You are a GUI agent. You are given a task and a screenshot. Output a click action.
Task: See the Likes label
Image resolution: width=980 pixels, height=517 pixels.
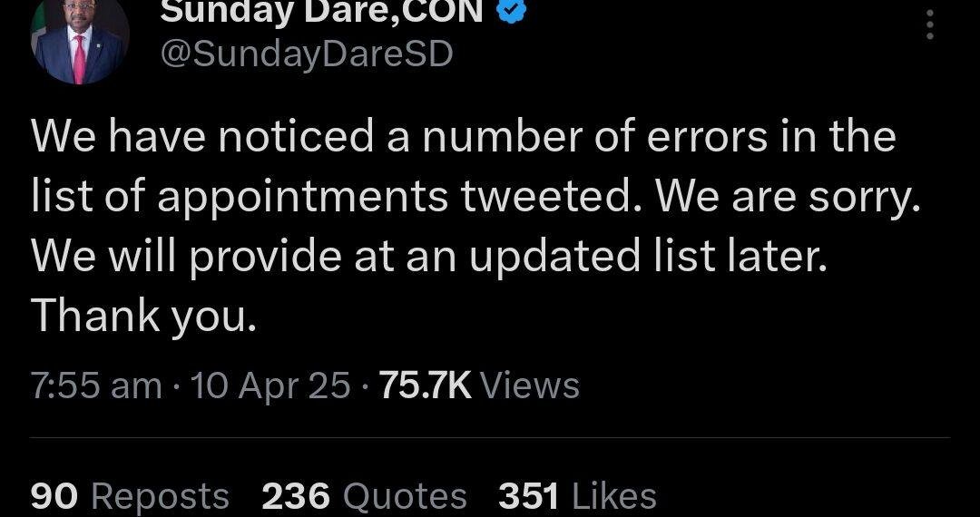615,495
